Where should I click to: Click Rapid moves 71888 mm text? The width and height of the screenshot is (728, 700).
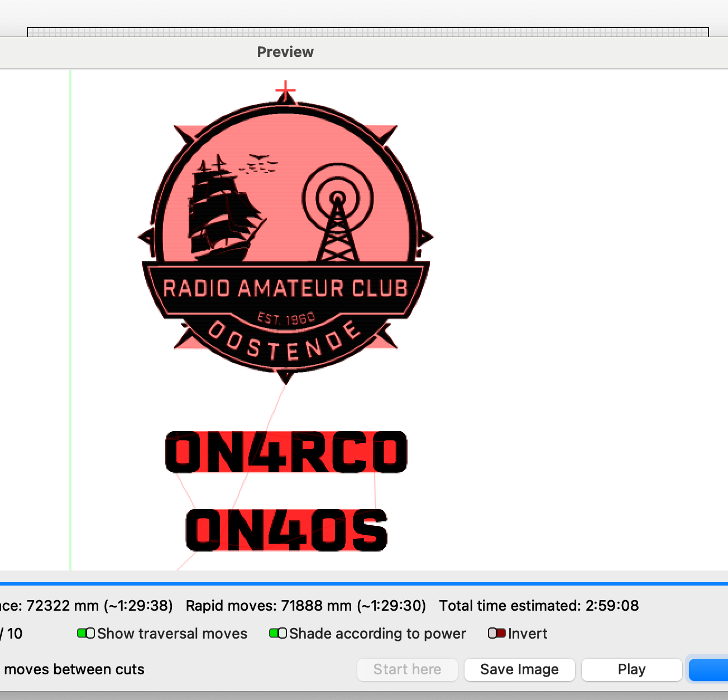(x=305, y=606)
